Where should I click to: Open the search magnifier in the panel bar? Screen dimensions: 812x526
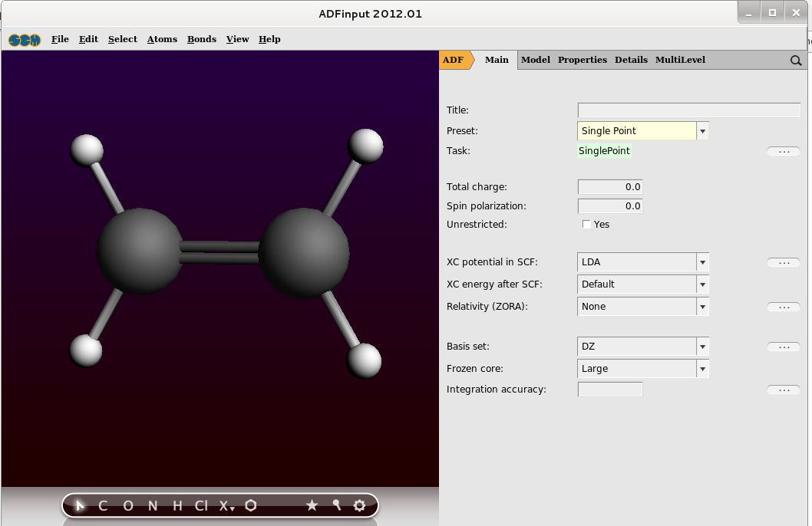coord(796,61)
